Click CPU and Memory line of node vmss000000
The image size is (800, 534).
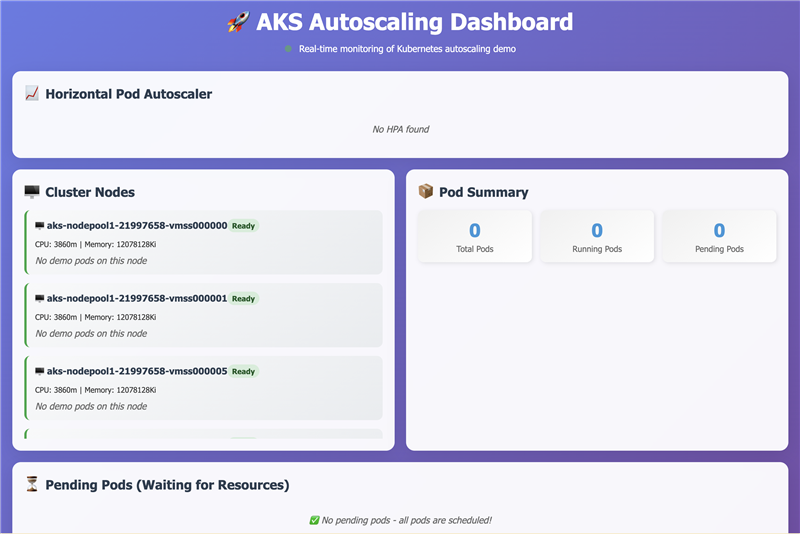pyautogui.click(x=95, y=244)
